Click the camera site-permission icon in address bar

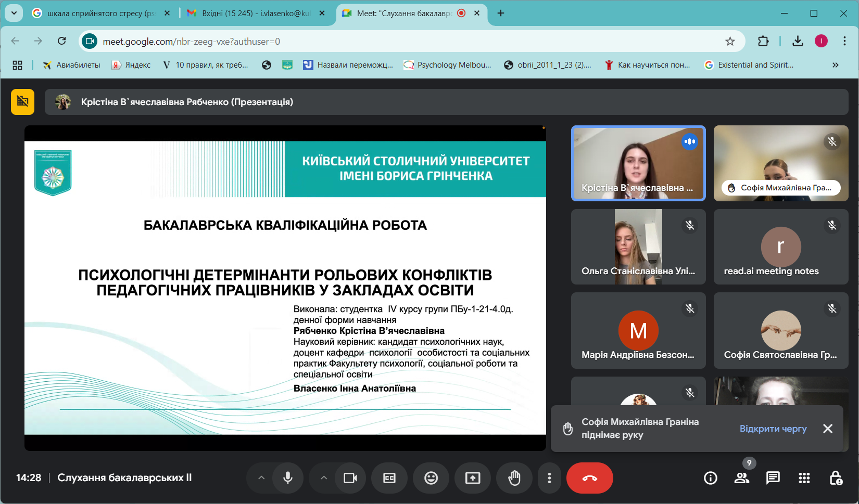pyautogui.click(x=90, y=41)
